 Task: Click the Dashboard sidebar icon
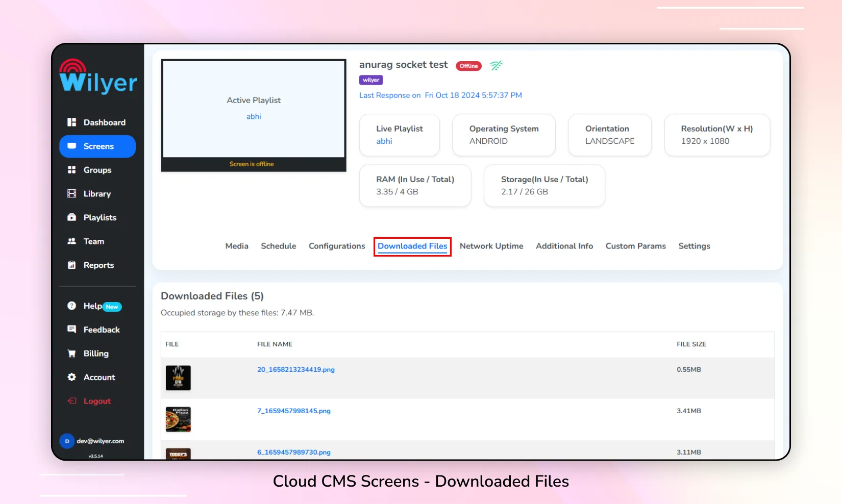[x=71, y=122]
